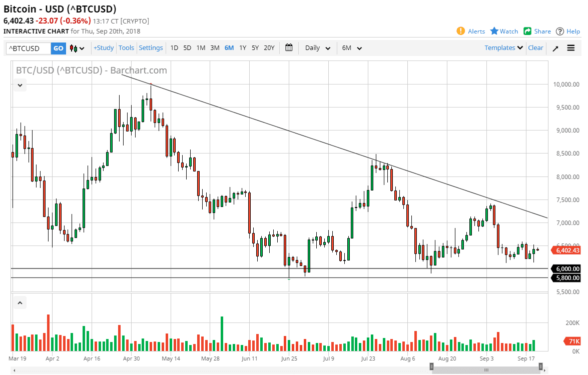588x375 pixels.
Task: Open the candlestick chart type selector
Action: point(77,48)
